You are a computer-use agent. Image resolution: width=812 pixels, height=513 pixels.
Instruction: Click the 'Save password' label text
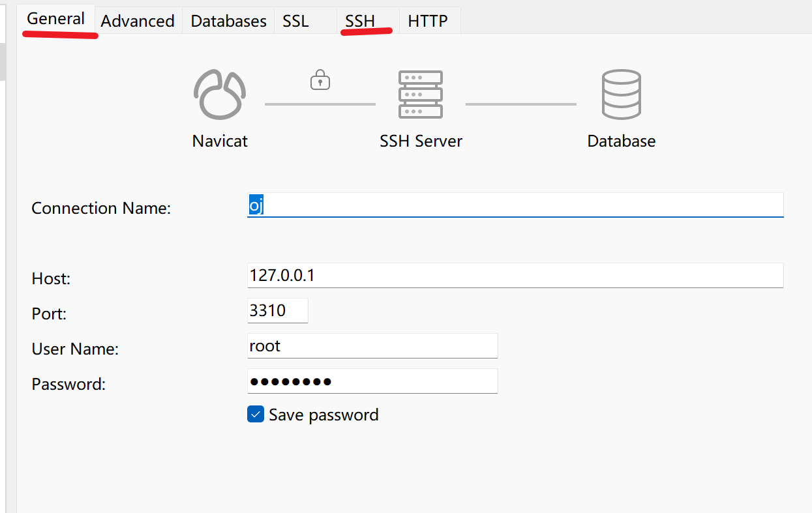point(323,415)
